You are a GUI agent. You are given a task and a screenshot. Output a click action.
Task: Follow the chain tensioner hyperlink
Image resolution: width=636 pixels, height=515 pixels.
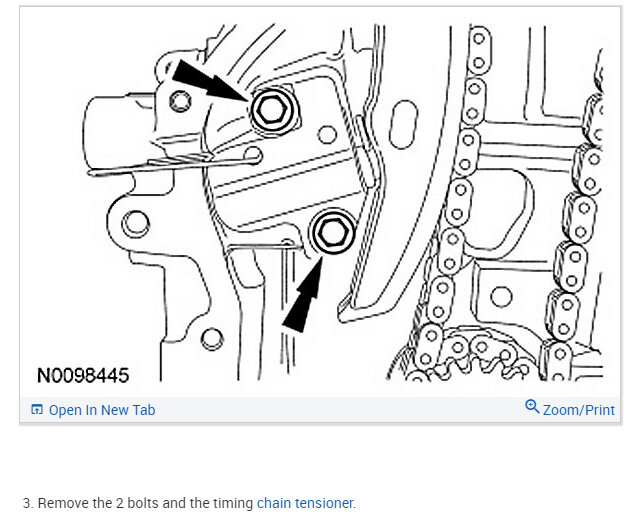pyautogui.click(x=305, y=503)
